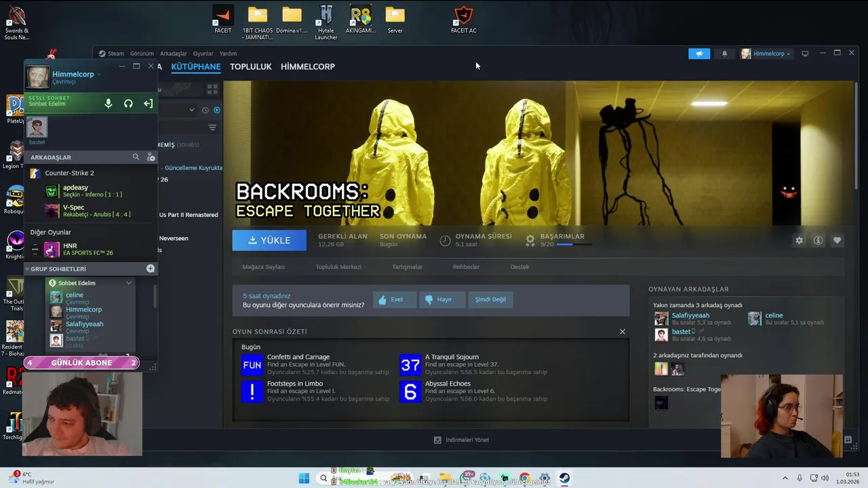The height and width of the screenshot is (488, 868).
Task: Toggle ready-to-play filter icon in library
Action: (x=217, y=110)
